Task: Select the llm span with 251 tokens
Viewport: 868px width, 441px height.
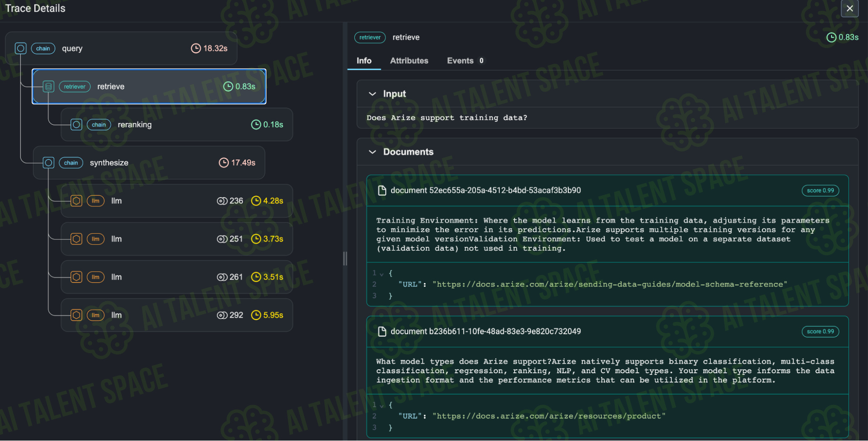Action: click(177, 239)
